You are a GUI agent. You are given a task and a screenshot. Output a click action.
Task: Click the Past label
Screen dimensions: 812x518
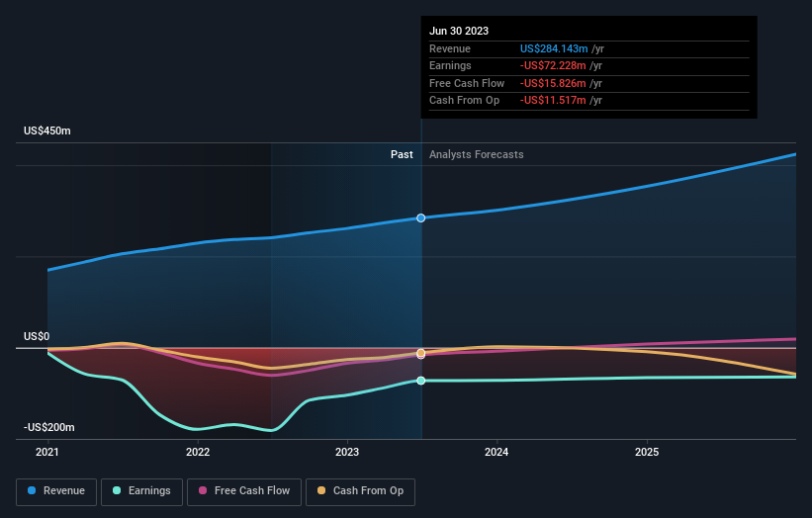point(402,155)
